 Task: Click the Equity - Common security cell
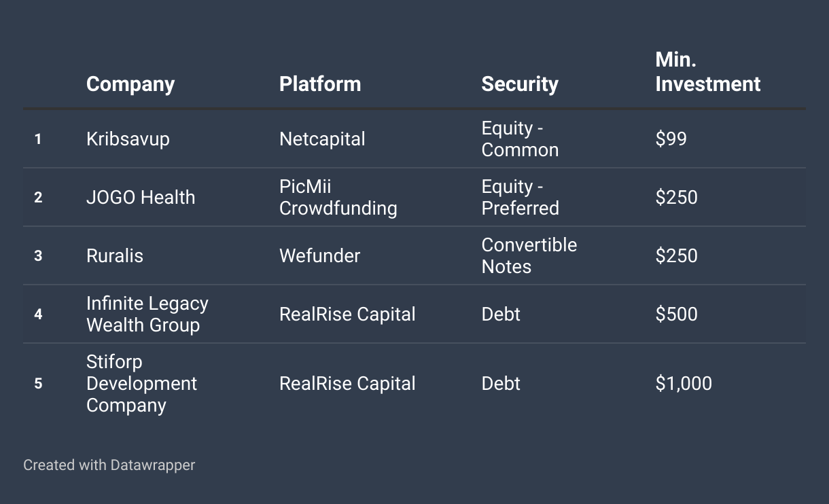click(x=520, y=139)
